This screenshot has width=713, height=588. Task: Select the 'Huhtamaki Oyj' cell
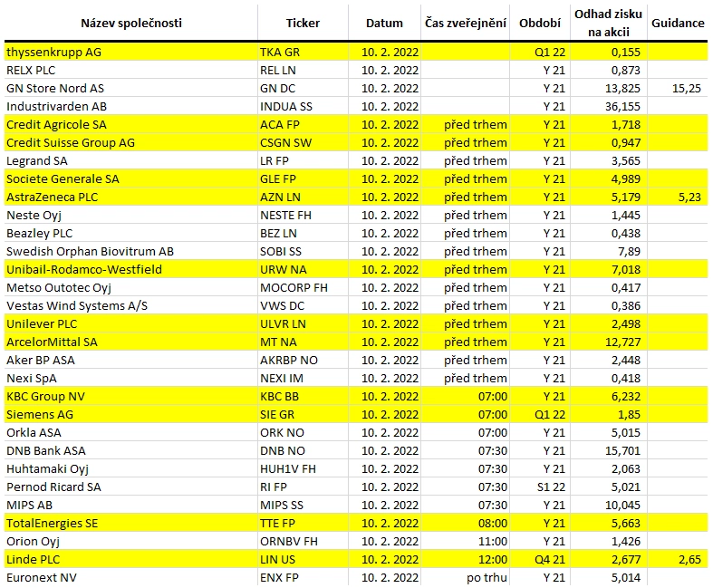pyautogui.click(x=131, y=468)
